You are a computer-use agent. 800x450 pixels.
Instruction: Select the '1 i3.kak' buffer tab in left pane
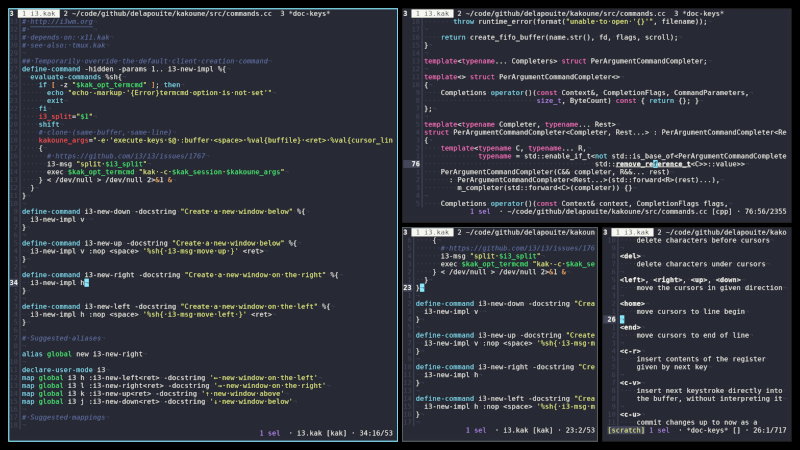39,14
